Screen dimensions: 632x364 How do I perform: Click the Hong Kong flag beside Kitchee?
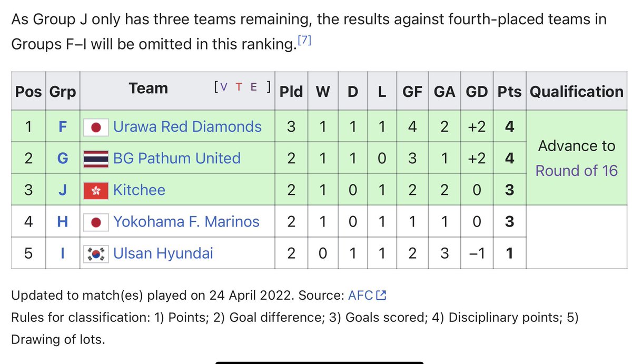(96, 190)
